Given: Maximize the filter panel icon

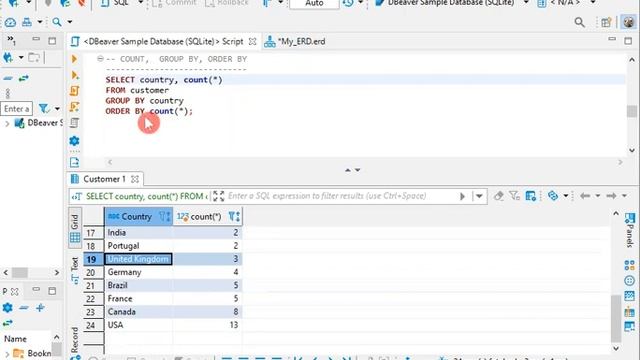Looking at the screenshot, I should point(219,196).
